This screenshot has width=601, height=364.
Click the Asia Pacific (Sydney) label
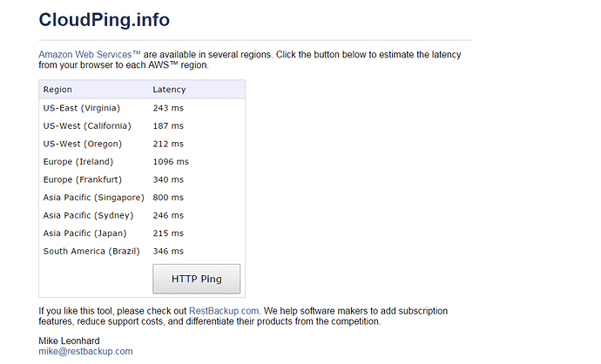tap(88, 215)
